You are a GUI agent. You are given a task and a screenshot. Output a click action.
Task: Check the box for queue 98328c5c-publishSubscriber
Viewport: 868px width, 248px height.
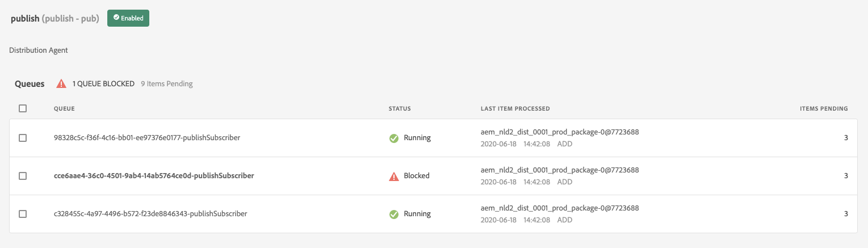click(23, 138)
